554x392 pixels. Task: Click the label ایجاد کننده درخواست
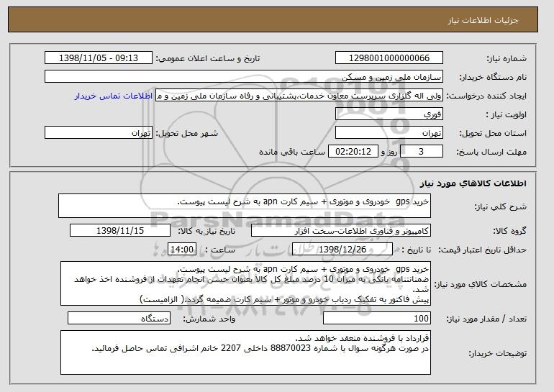486,96
